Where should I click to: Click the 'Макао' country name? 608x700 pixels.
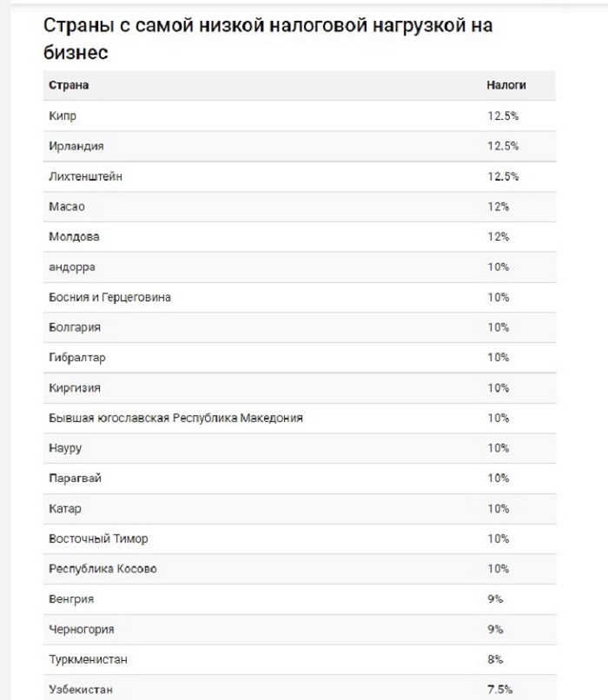click(67, 207)
